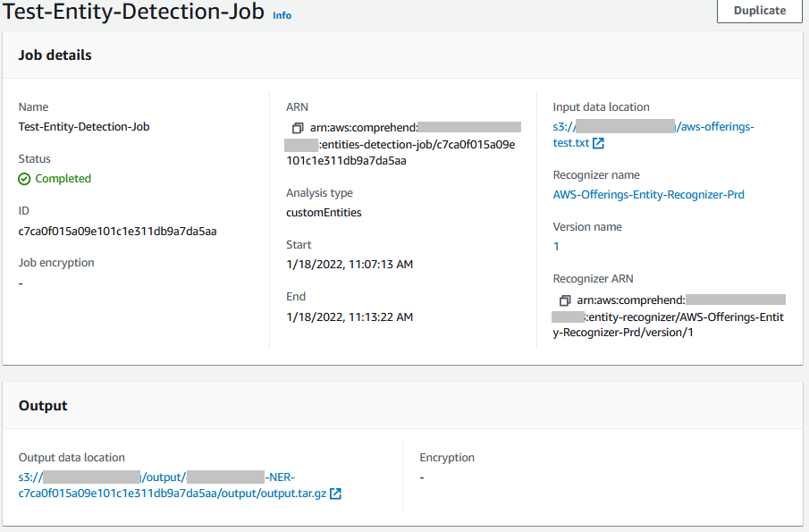Click the start time 1/18/2022, 11:07:13 AM
This screenshot has width=809, height=532.
click(x=350, y=264)
